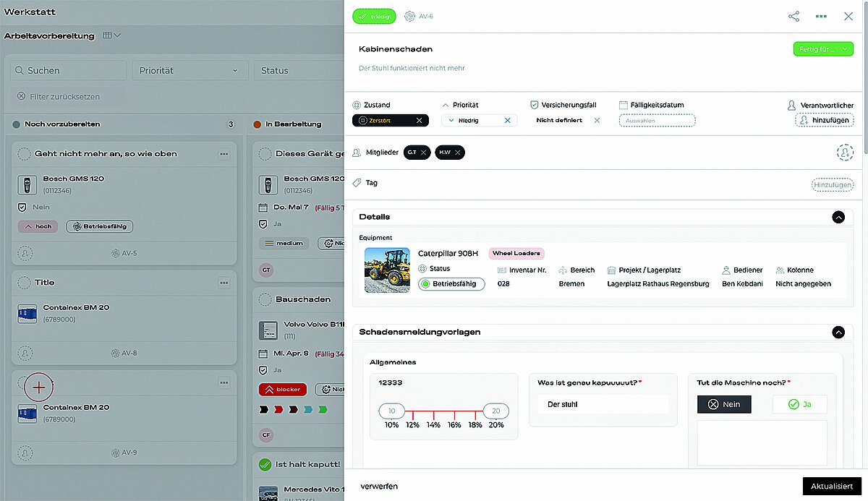Clear the Nicht definiert insurance value
868x501 pixels.
[597, 121]
